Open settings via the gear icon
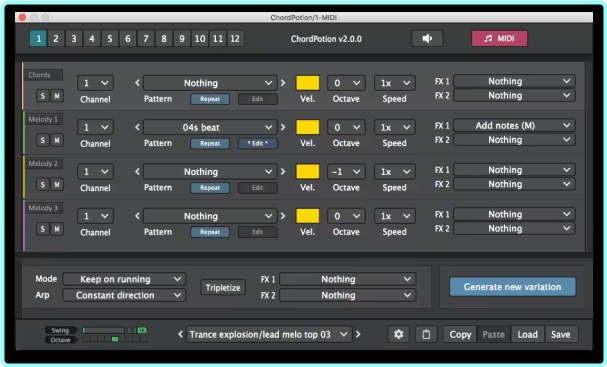 click(x=398, y=334)
